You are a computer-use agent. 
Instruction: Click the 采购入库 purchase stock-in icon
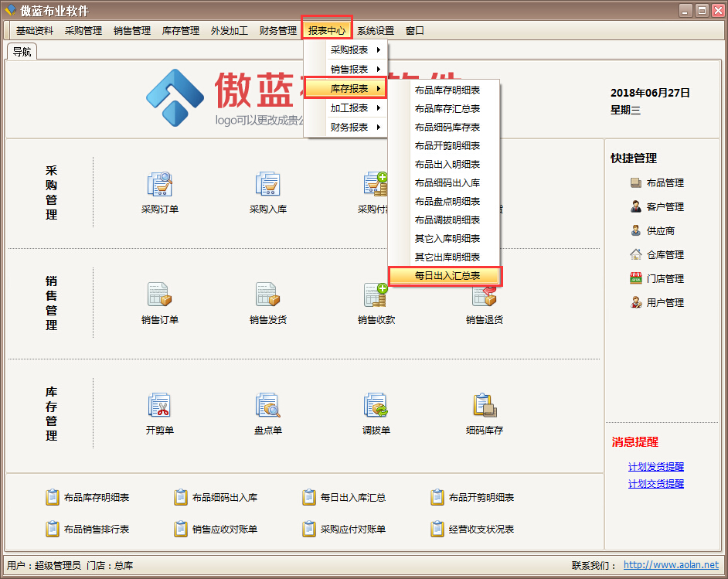point(267,186)
